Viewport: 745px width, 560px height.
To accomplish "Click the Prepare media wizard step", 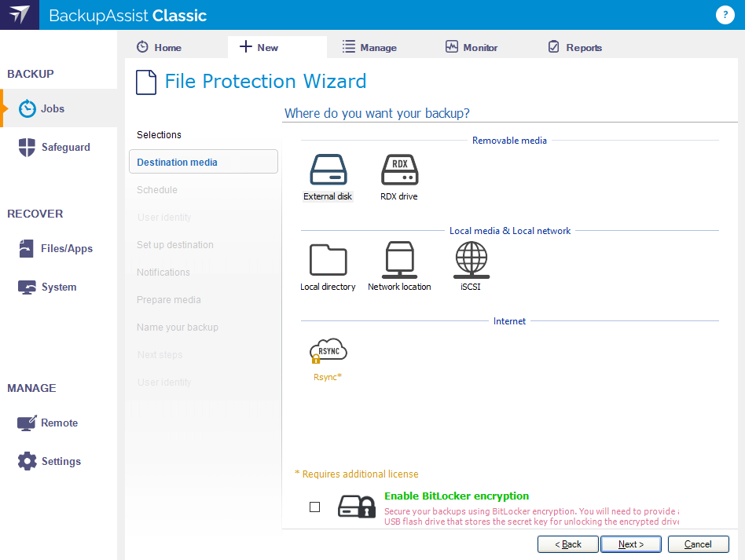I will [x=169, y=300].
